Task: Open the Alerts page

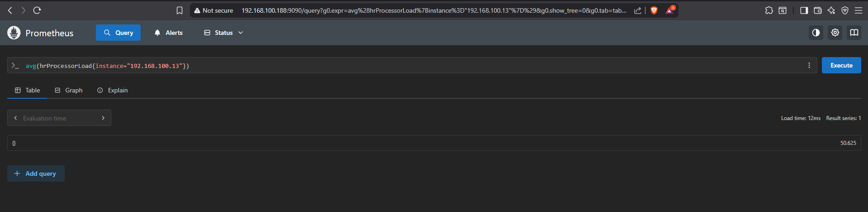Action: pos(168,33)
